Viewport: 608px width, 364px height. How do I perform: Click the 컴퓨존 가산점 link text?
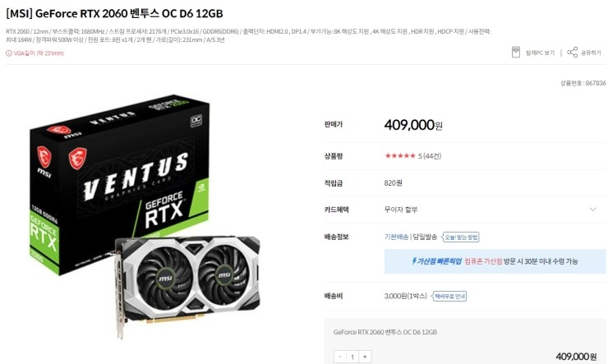coord(483,261)
